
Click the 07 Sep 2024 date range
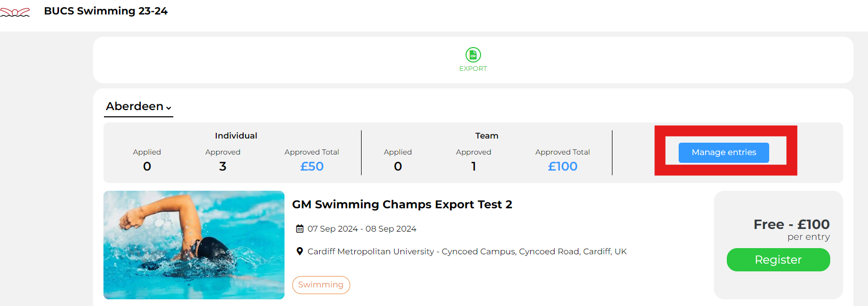pyautogui.click(x=362, y=228)
